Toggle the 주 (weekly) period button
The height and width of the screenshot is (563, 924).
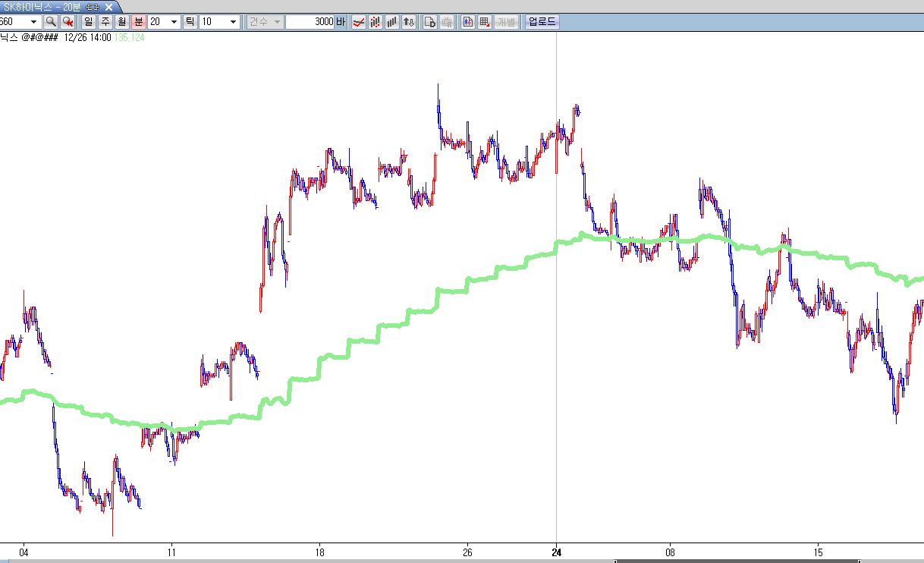click(x=105, y=22)
